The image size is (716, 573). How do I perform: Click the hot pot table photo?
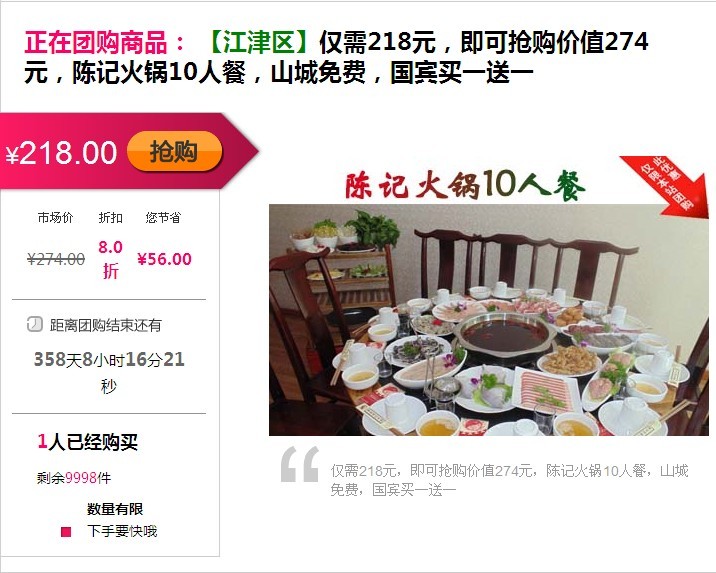[489, 320]
